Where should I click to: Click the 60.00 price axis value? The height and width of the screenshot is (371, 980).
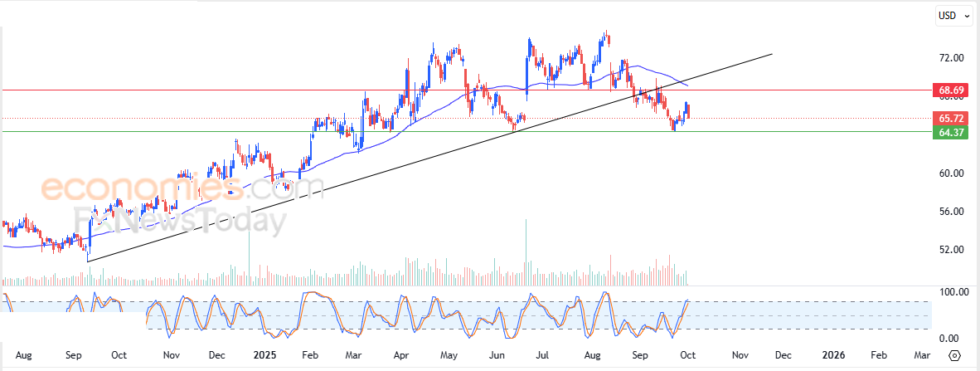tap(950, 173)
